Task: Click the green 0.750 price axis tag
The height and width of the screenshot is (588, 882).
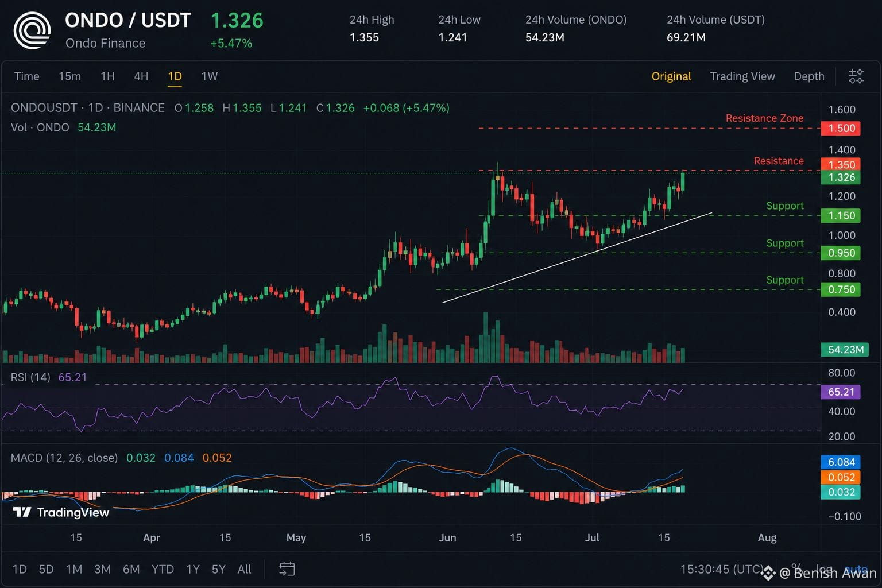Action: tap(841, 289)
